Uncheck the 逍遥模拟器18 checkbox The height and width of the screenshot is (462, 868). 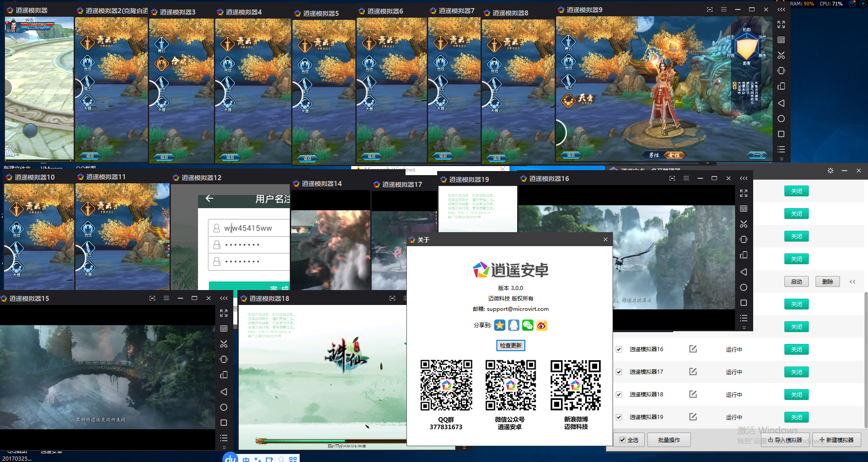(x=619, y=395)
